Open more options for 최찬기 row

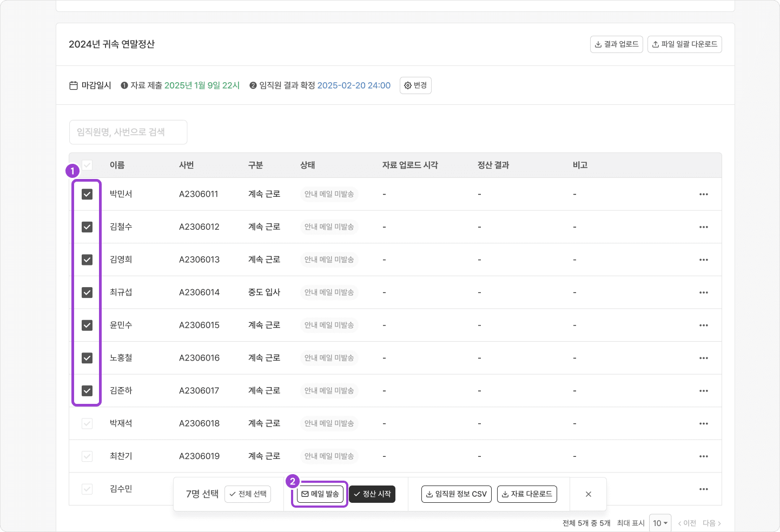coord(703,456)
